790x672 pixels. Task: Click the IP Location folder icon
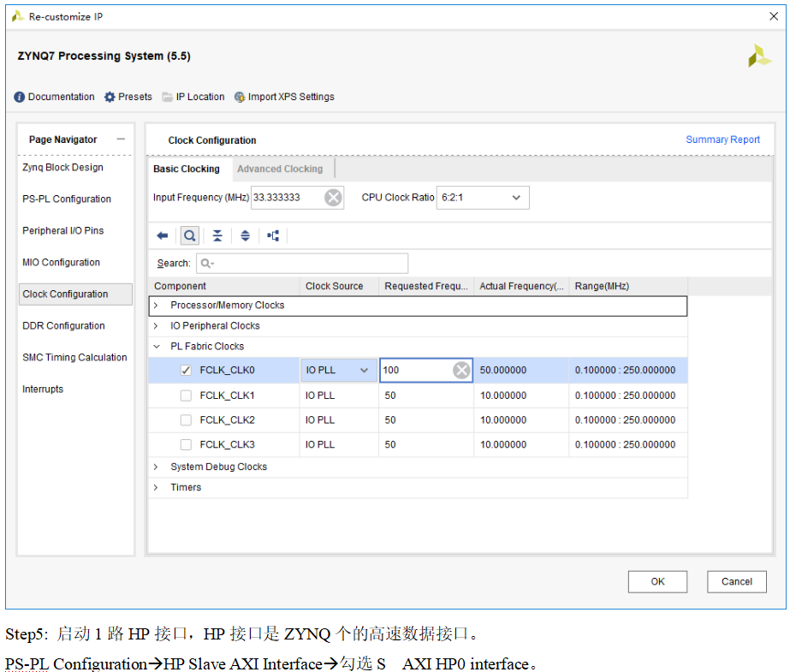coord(167,97)
